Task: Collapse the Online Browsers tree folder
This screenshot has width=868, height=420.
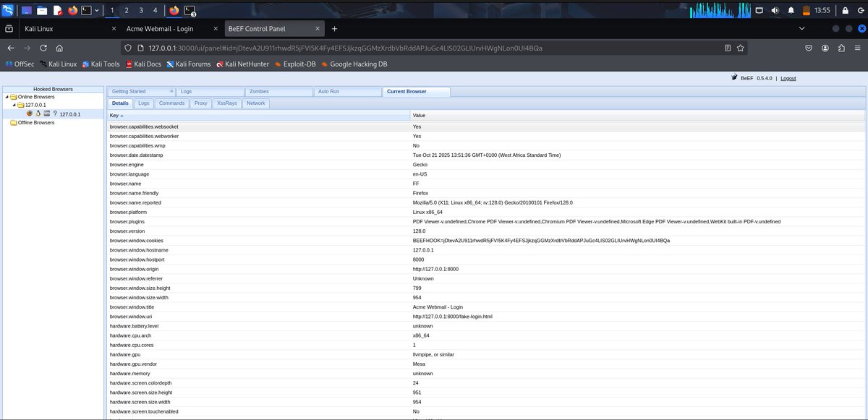Action: pos(7,97)
